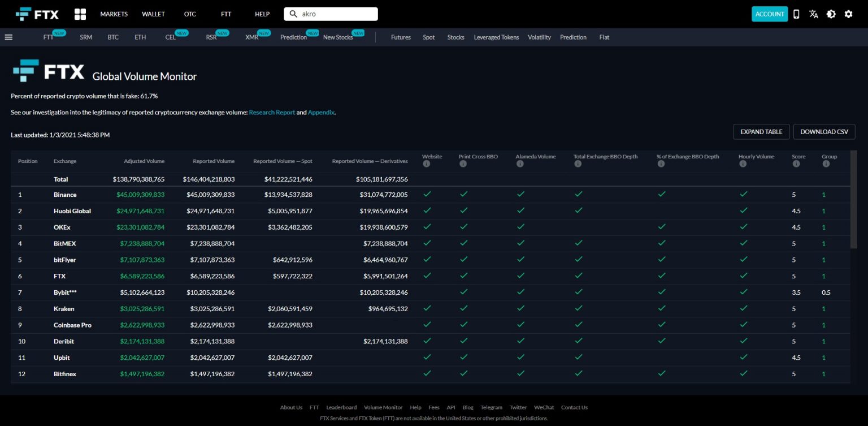Viewport: 868px width, 426px height.
Task: Click the search magnifier icon
Action: click(x=294, y=14)
